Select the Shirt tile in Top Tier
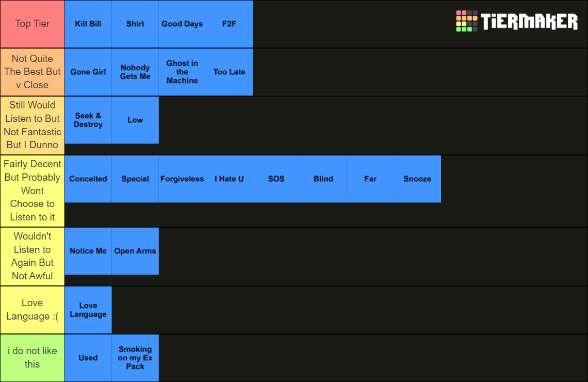Image resolution: width=588 pixels, height=382 pixels. [x=135, y=24]
